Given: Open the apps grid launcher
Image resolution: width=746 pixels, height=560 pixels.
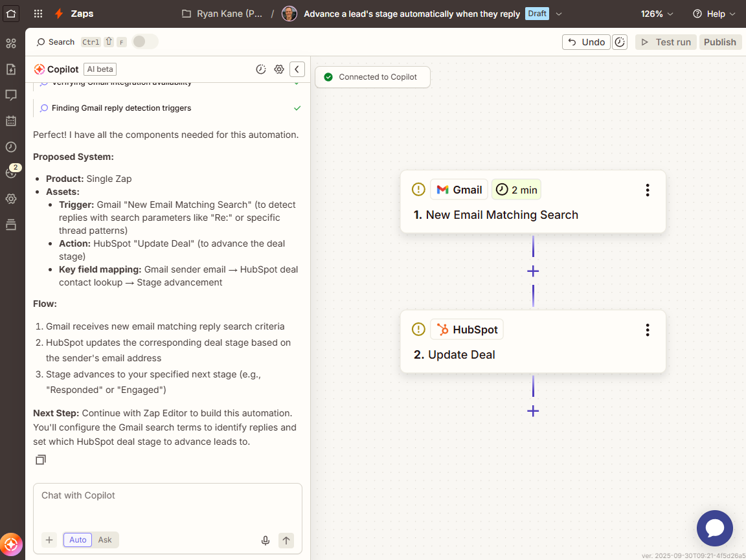Looking at the screenshot, I should coord(38,14).
